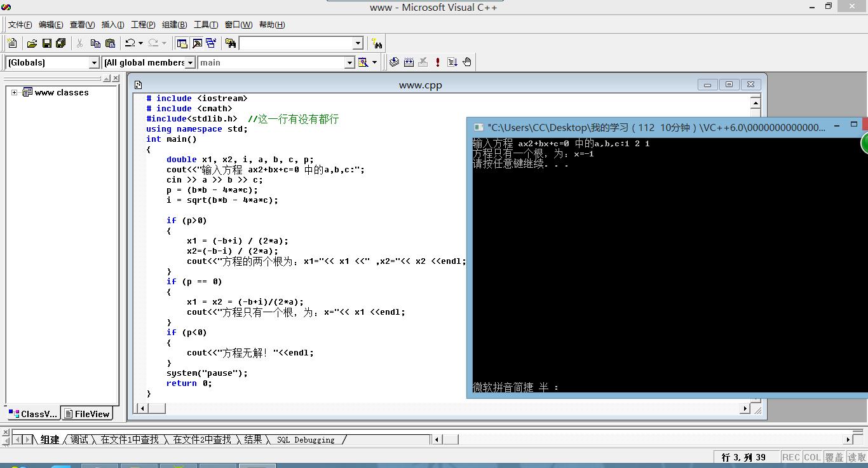Image resolution: width=868 pixels, height=468 pixels.
Task: Expand the www classes tree node
Action: coord(14,92)
